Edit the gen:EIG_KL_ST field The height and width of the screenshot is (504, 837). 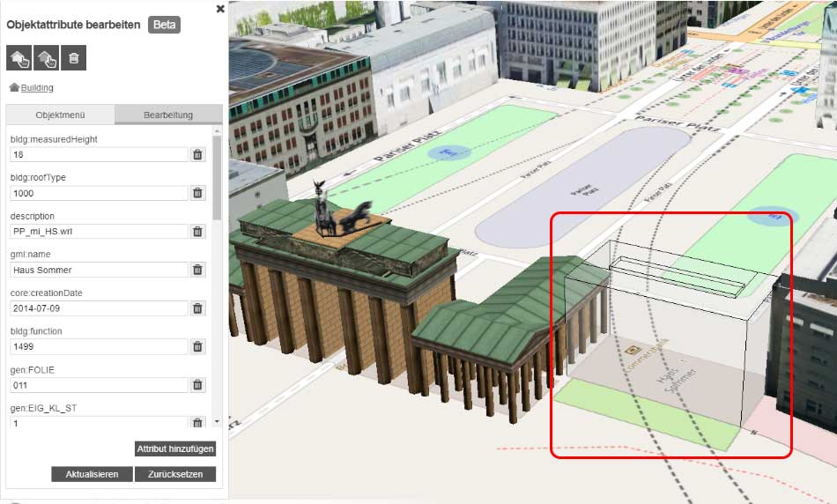pyautogui.click(x=100, y=422)
